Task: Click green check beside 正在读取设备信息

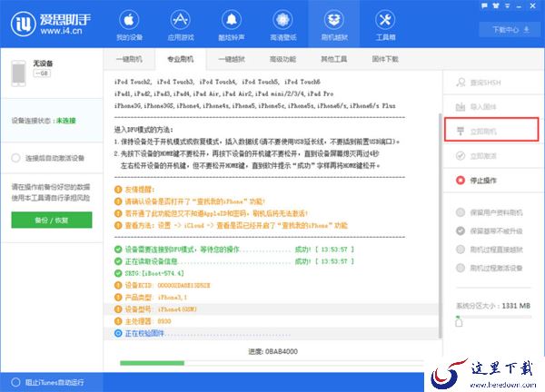Action: click(118, 261)
